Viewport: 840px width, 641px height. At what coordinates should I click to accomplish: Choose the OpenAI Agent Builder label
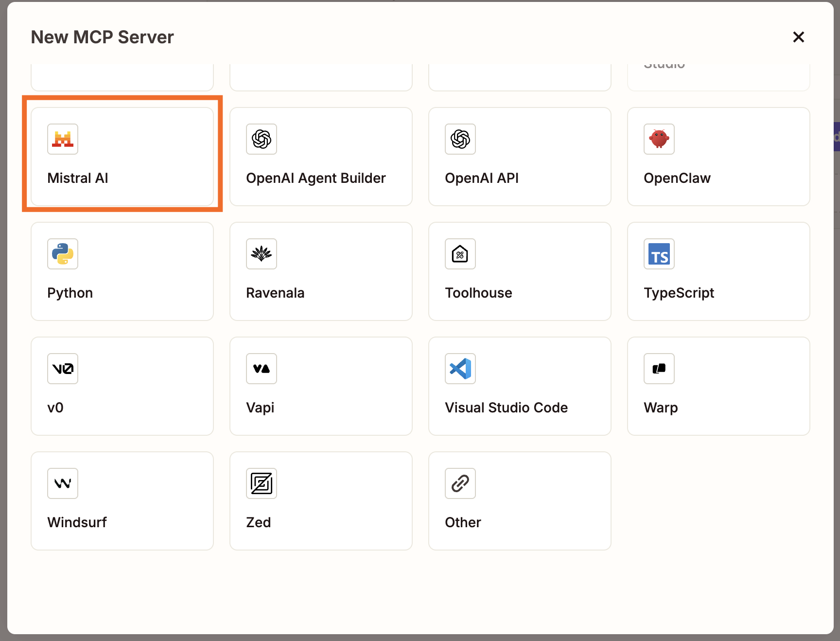(x=316, y=178)
